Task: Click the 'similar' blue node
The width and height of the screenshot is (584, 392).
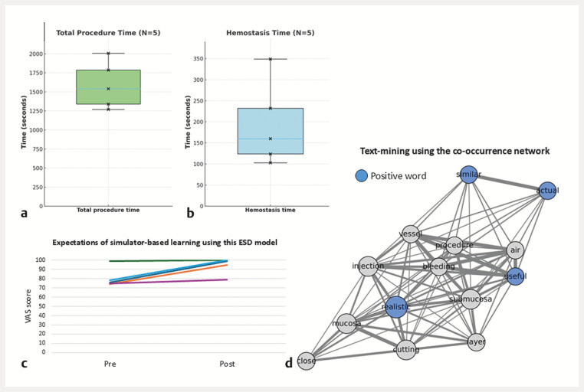Action: pyautogui.click(x=468, y=175)
